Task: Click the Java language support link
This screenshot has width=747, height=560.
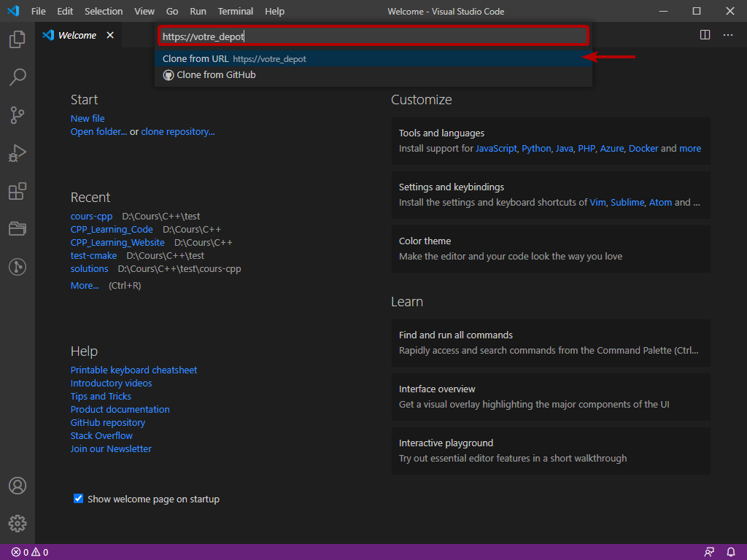Action: click(564, 149)
